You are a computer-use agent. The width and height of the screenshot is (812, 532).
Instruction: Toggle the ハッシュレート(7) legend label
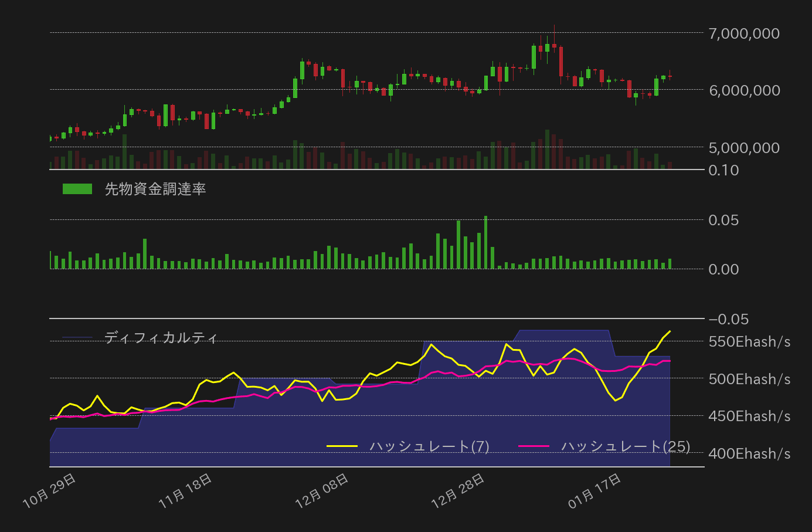point(429,446)
